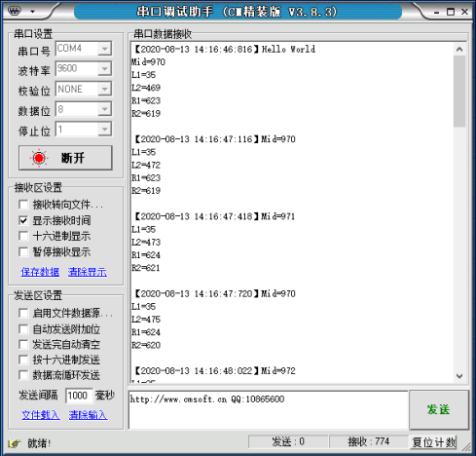This screenshot has height=456, width=476.
Task: Click the 发送 send button
Action: (x=439, y=409)
